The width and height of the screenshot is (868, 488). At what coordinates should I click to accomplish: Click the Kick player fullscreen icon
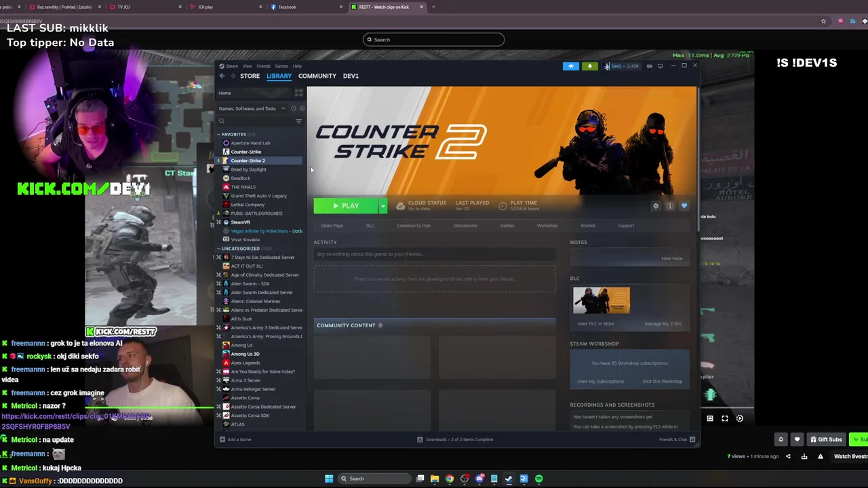click(x=725, y=418)
